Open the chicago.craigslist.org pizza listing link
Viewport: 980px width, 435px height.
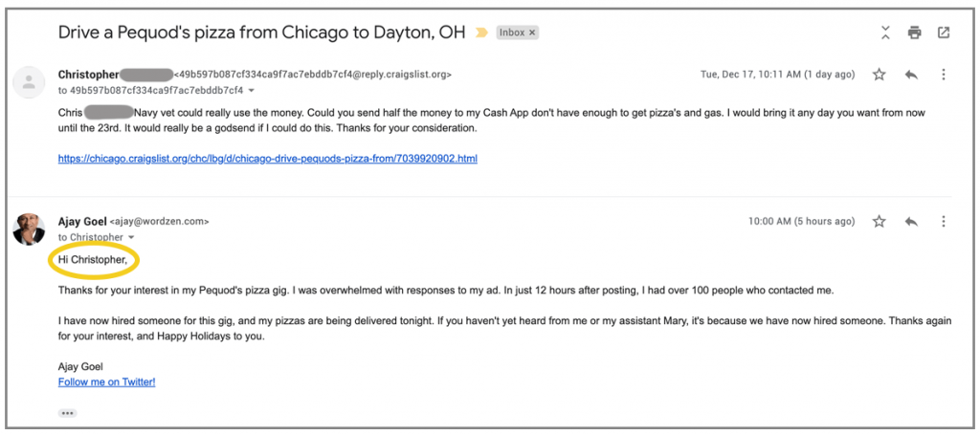[267, 159]
